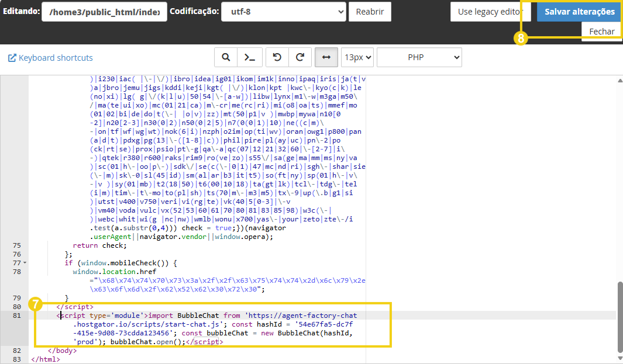This screenshot has height=364, width=623.
Task: Click the Reabrir button
Action: [370, 12]
